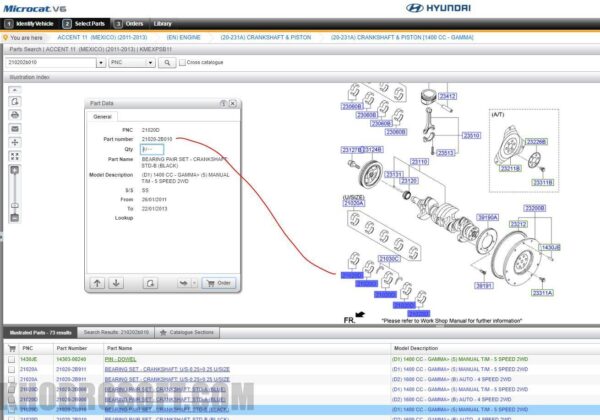Click the page-refresh icon in Part Data
The width and height of the screenshot is (600, 420).
pos(150,283)
